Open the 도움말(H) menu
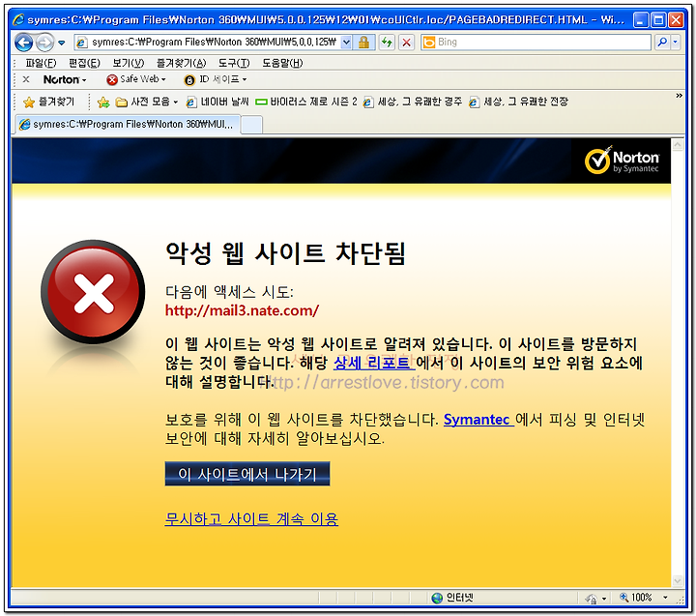Viewport: 696px width, 616px height. click(282, 63)
